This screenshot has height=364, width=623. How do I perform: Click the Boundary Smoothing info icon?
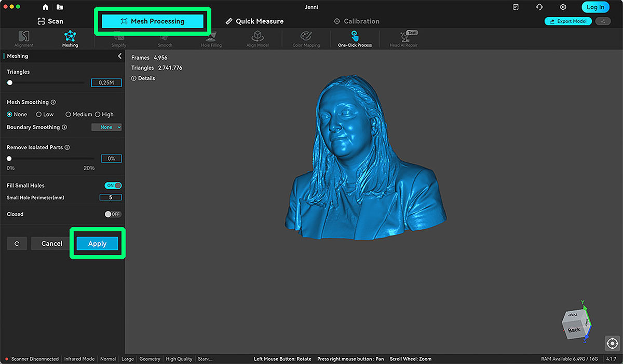64,127
